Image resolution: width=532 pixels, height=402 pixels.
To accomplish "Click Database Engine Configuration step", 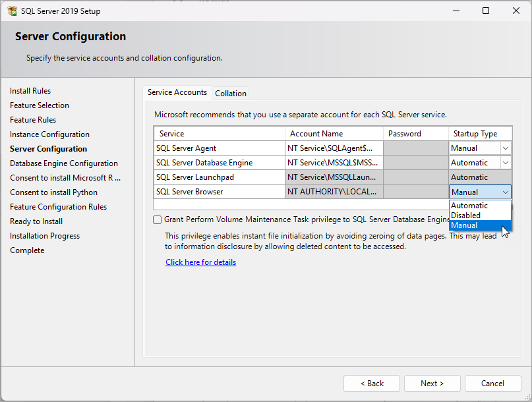I will click(x=64, y=163).
